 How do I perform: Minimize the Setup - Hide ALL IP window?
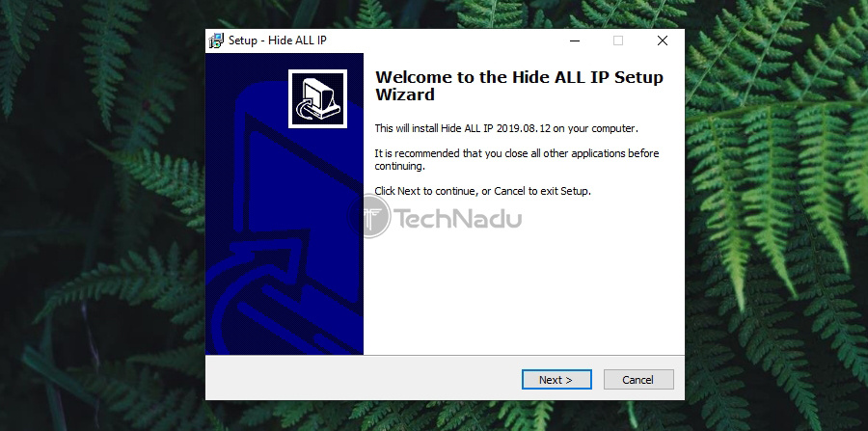click(x=575, y=40)
